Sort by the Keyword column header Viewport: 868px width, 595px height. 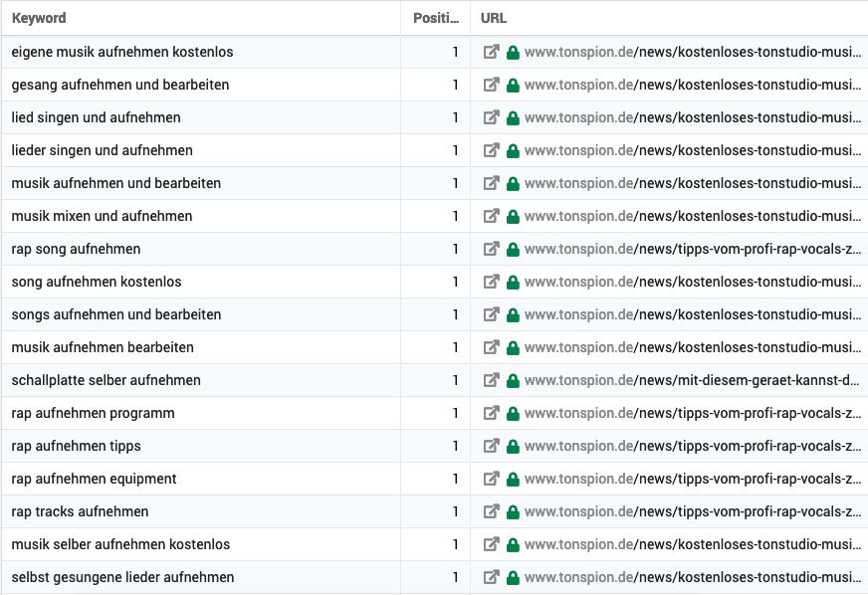pos(39,18)
